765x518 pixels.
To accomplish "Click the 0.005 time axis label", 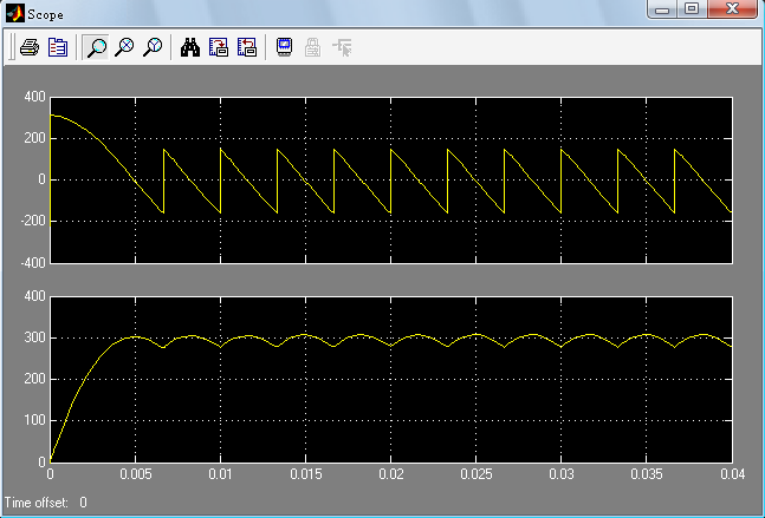I will 136,474.
